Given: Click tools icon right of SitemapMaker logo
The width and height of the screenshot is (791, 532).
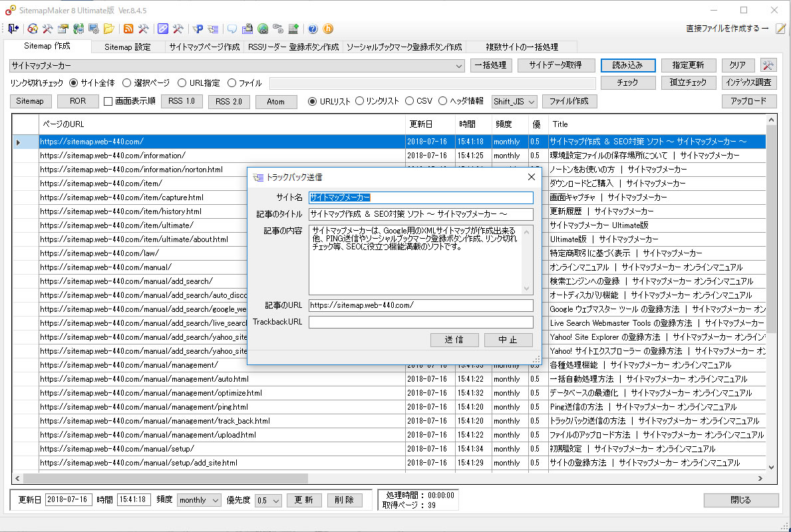Looking at the screenshot, I should tap(48, 29).
